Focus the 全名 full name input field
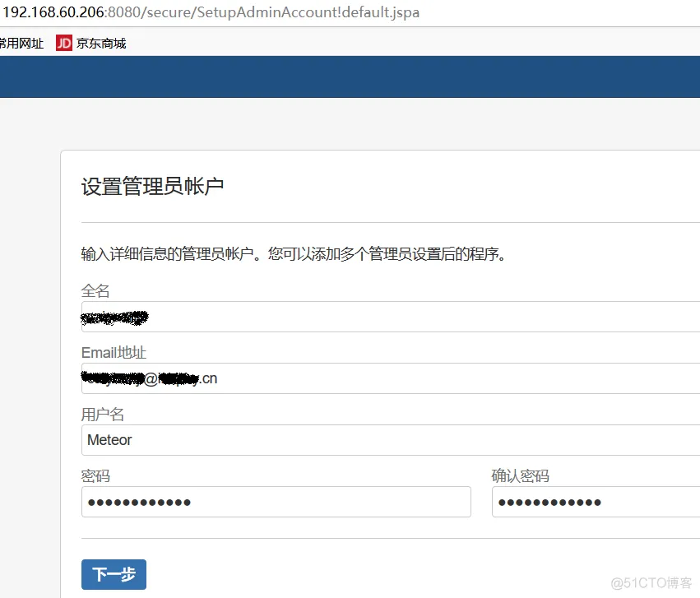The height and width of the screenshot is (598, 700). click(x=391, y=317)
